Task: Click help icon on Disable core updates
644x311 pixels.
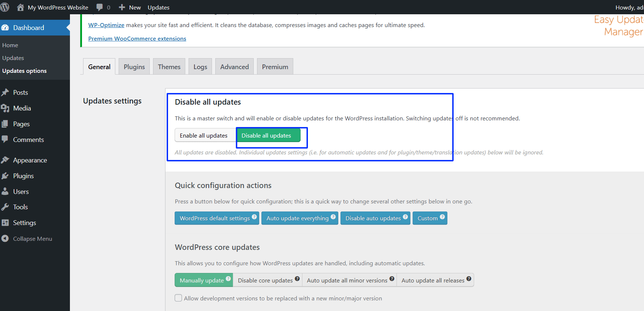Action: coord(297,278)
